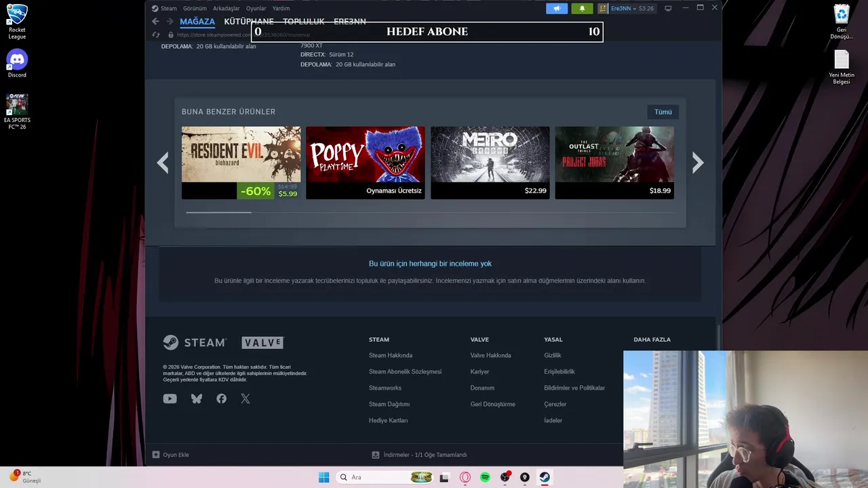This screenshot has height=488, width=868.
Task: Switch Steam to Big Picture mode icon
Action: [x=668, y=8]
